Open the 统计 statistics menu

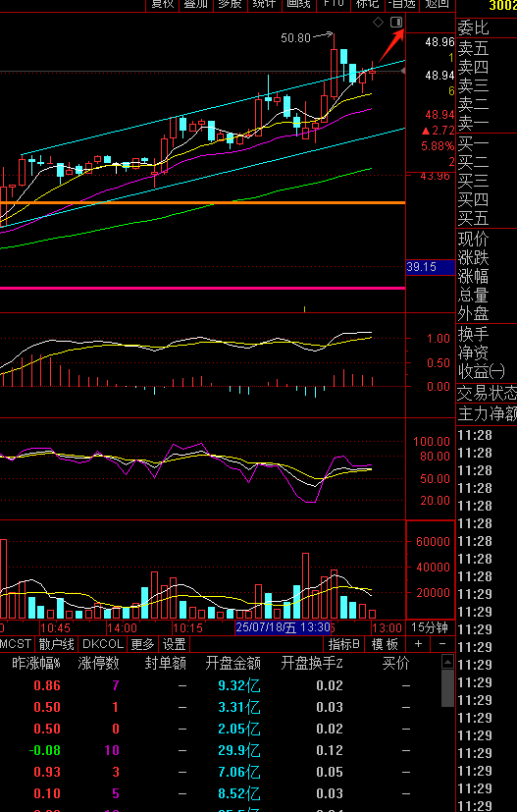(x=264, y=4)
